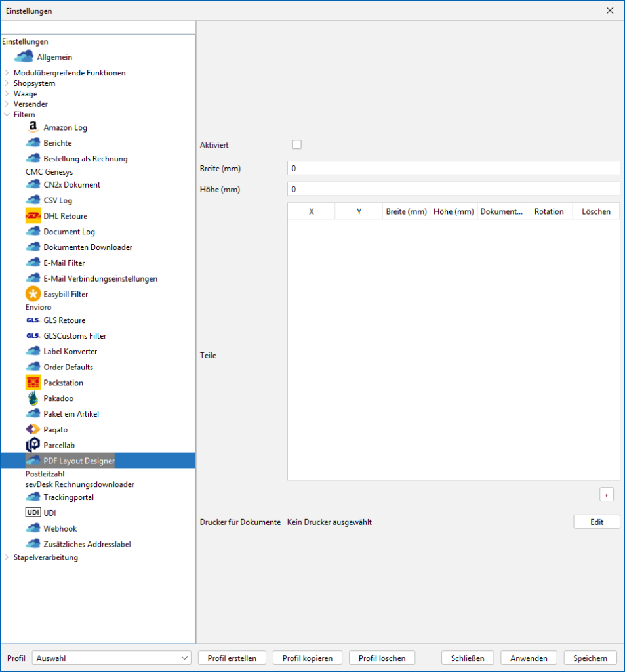Click the Paqato icon
625x672 pixels.
(x=33, y=429)
